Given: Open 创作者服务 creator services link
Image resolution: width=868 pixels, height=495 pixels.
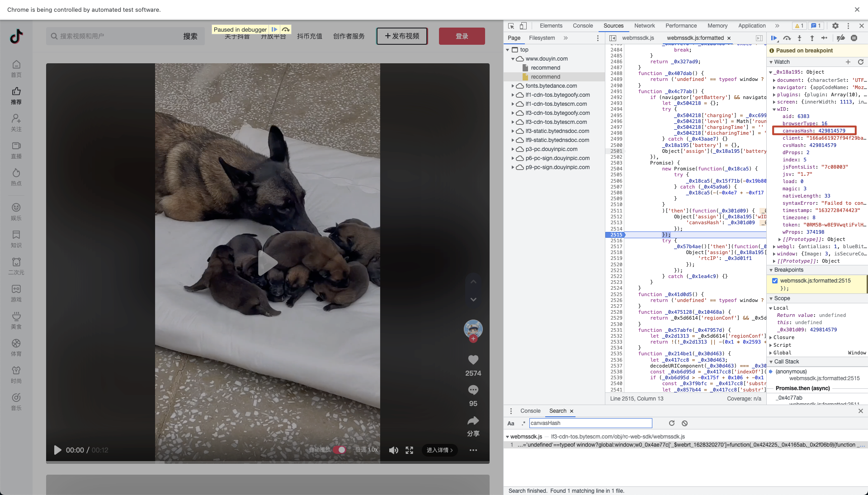Looking at the screenshot, I should (x=349, y=36).
